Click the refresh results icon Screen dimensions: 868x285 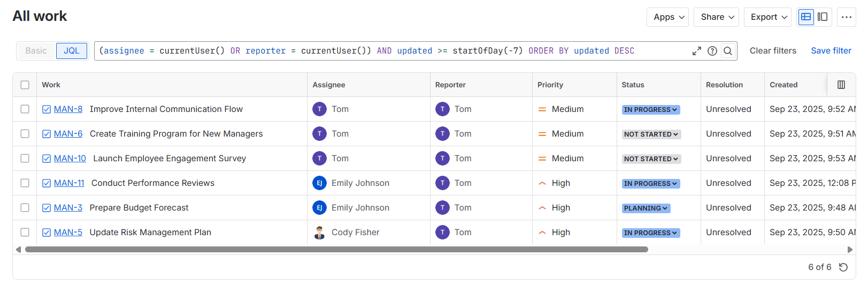(843, 267)
